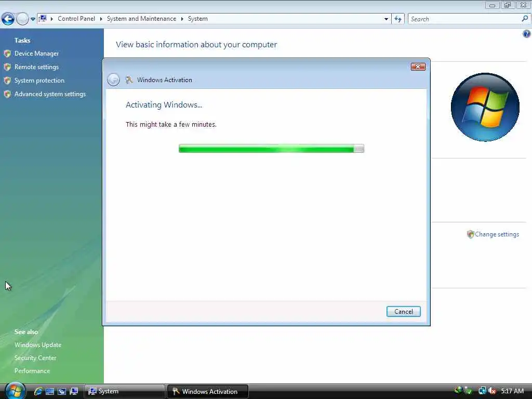Image resolution: width=532 pixels, height=399 pixels.
Task: Click Switch between windows icon
Action: (x=62, y=392)
